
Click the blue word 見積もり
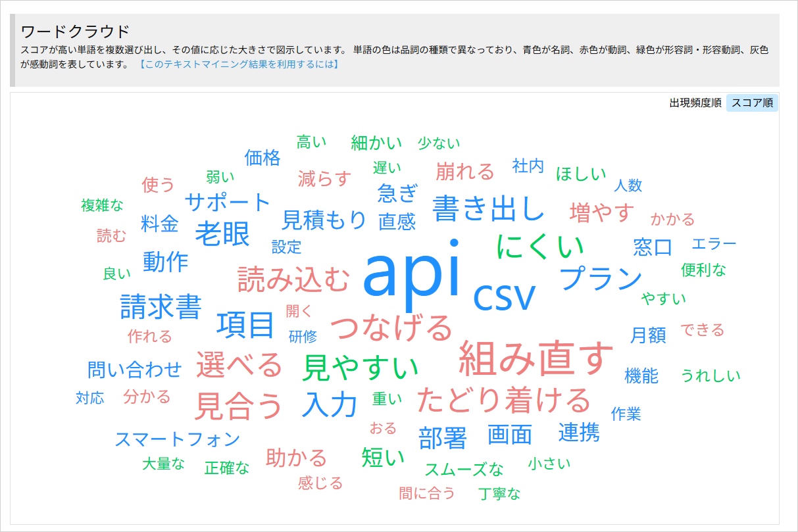[324, 220]
